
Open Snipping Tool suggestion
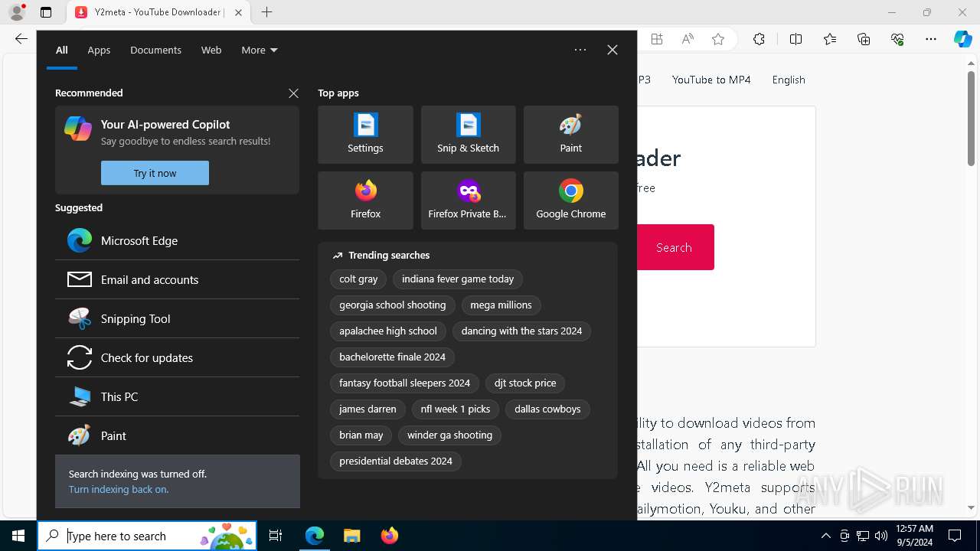click(177, 318)
